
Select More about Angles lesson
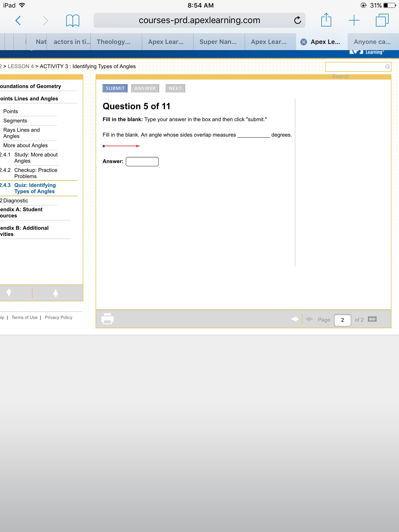point(25,145)
